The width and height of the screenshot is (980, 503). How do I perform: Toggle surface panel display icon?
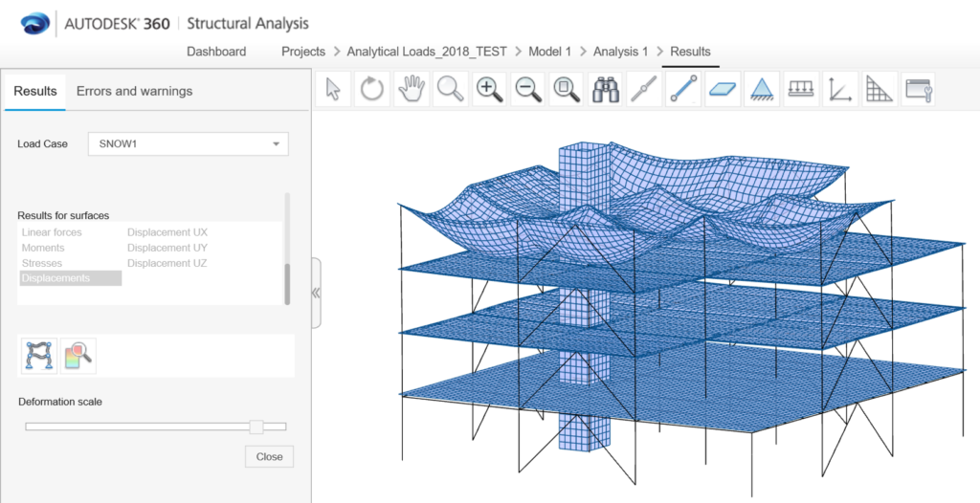tap(723, 90)
